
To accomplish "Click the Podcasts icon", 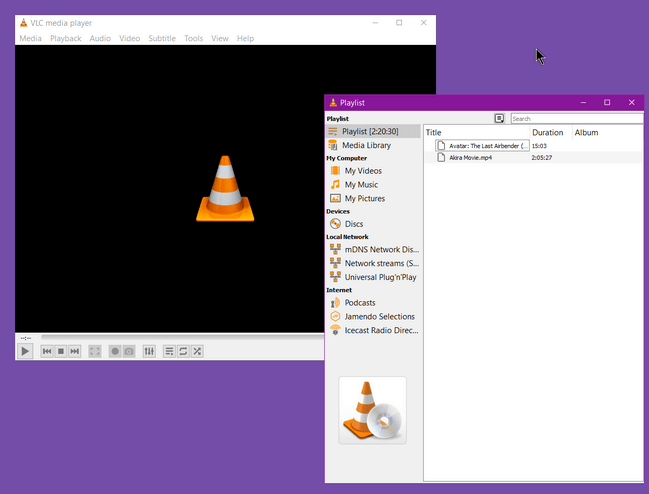I will click(x=335, y=303).
